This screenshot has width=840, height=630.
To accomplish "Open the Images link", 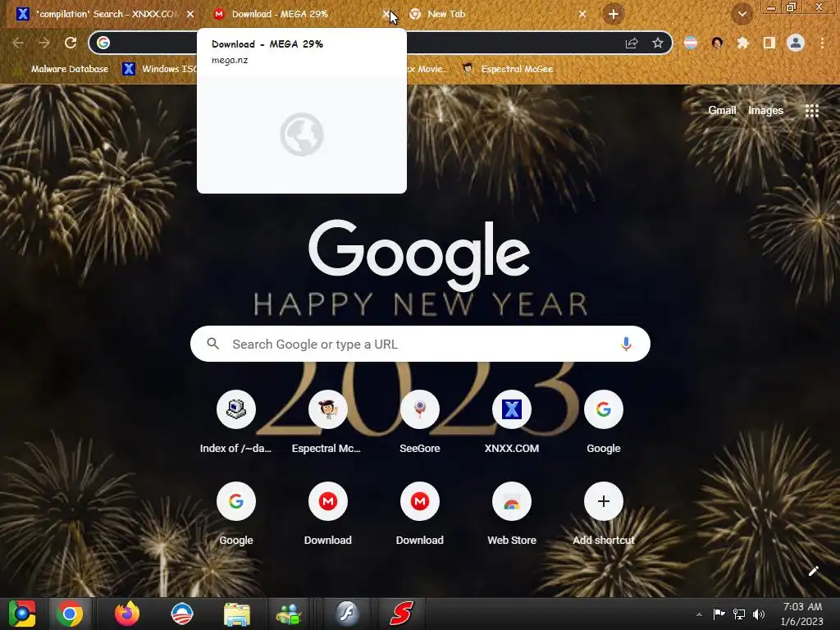I will [765, 111].
